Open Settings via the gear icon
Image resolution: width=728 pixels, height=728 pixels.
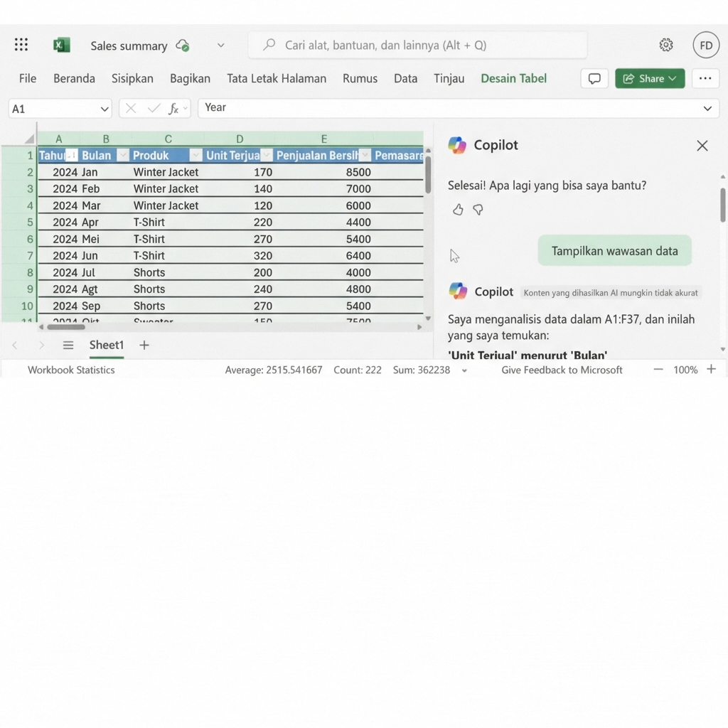[x=666, y=44]
